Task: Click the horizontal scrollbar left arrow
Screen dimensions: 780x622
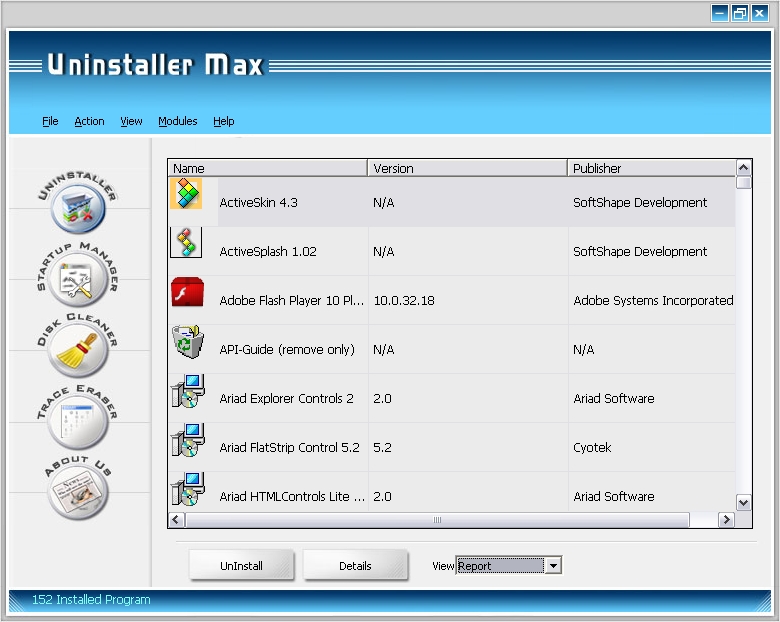Action: pyautogui.click(x=176, y=519)
